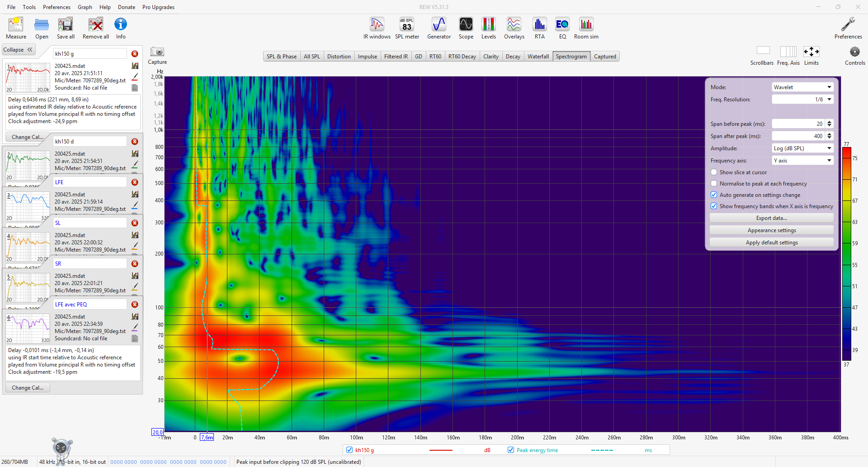
Task: Open the File menu
Action: click(11, 7)
